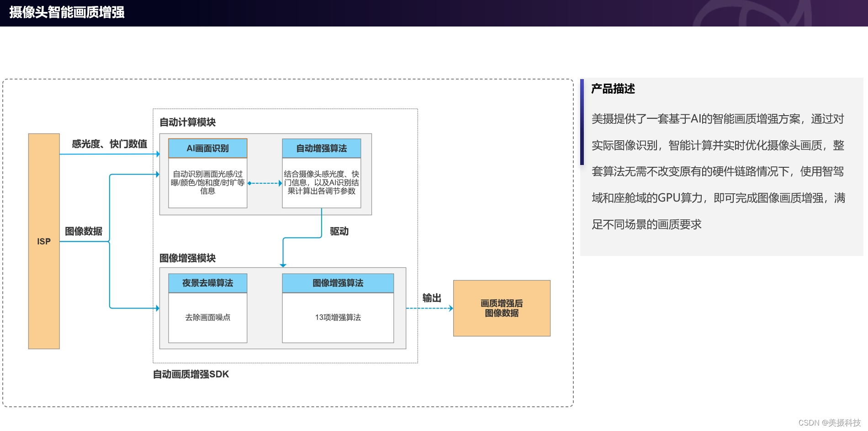
Task: Select the 图像增强算法 block
Action: (338, 282)
